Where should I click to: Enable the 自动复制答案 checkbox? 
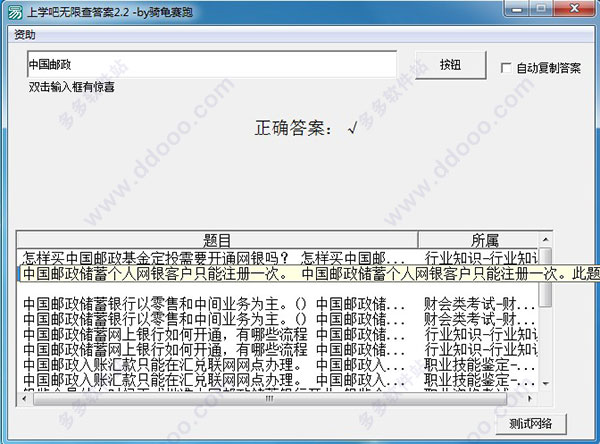505,68
